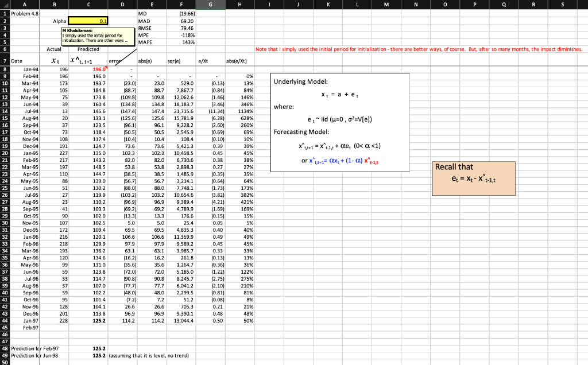
Task: Select the yellow highlighted Alpha value cell
Action: pyautogui.click(x=88, y=20)
